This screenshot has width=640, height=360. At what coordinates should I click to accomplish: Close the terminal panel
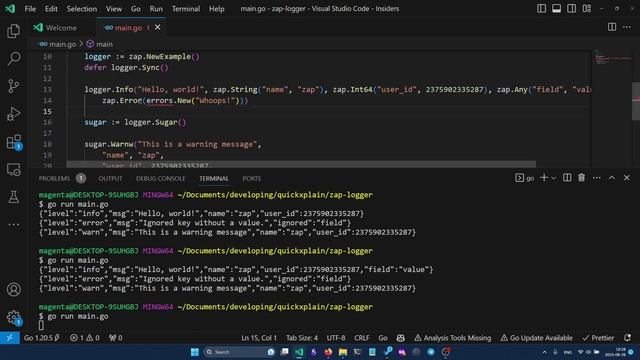coord(627,178)
